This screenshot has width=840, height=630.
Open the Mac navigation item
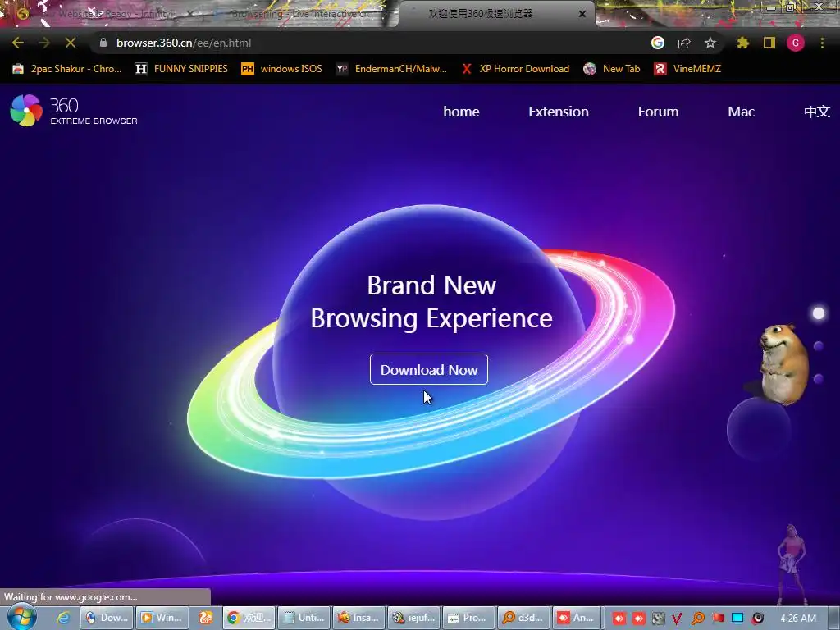tap(741, 112)
